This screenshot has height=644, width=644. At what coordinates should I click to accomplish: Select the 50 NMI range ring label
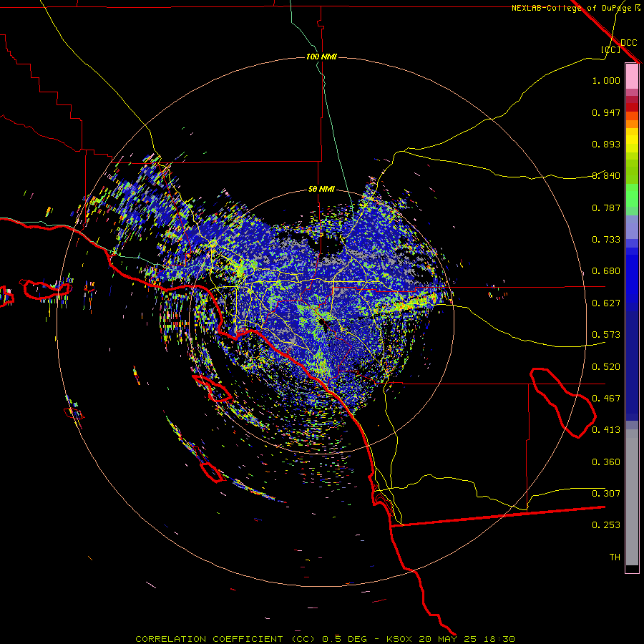pyautogui.click(x=321, y=190)
